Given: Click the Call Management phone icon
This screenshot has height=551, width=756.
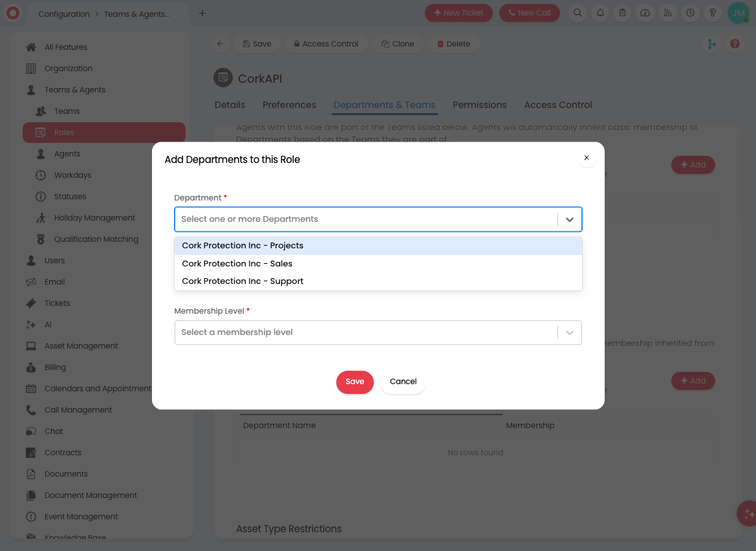Looking at the screenshot, I should click(x=31, y=410).
